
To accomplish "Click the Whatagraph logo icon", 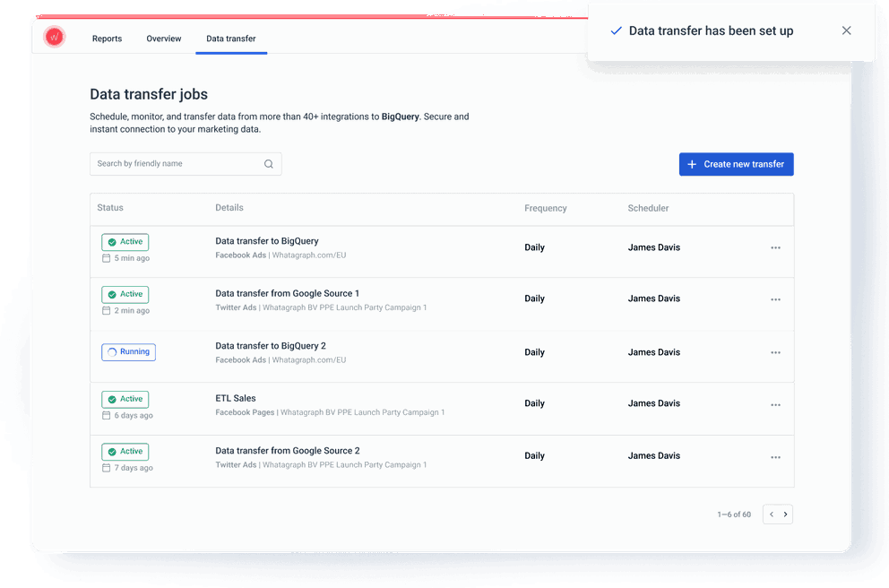I will click(54, 37).
